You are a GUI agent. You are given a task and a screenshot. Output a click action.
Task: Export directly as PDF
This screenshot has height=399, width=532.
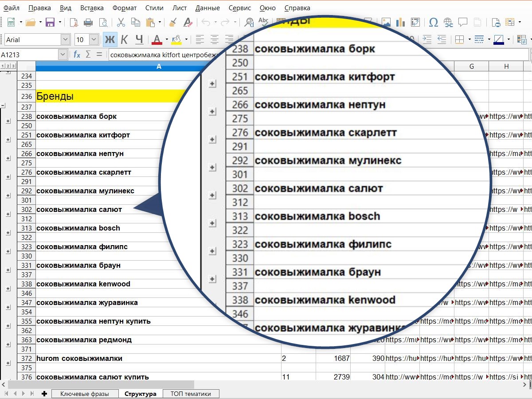pyautogui.click(x=74, y=22)
